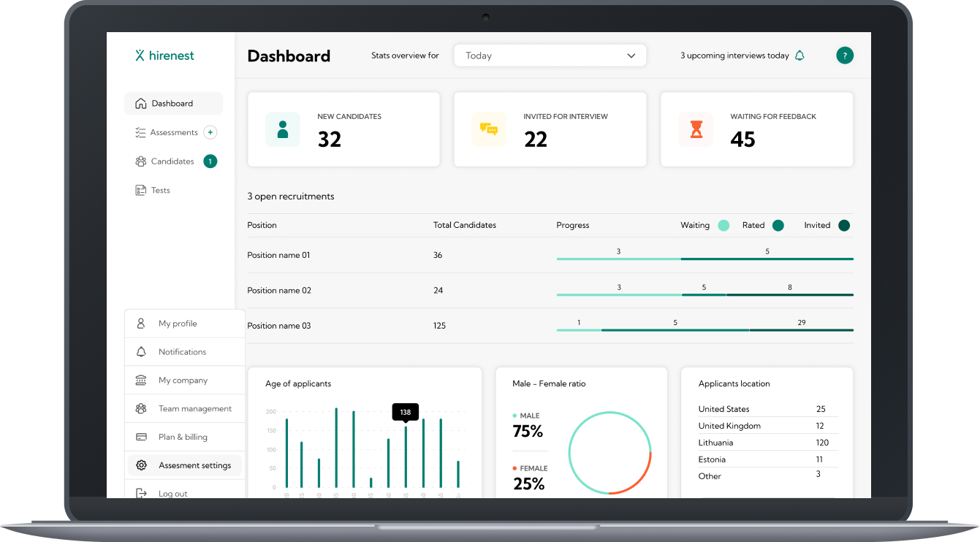980x542 pixels.
Task: Open My company from the menu
Action: [185, 381]
